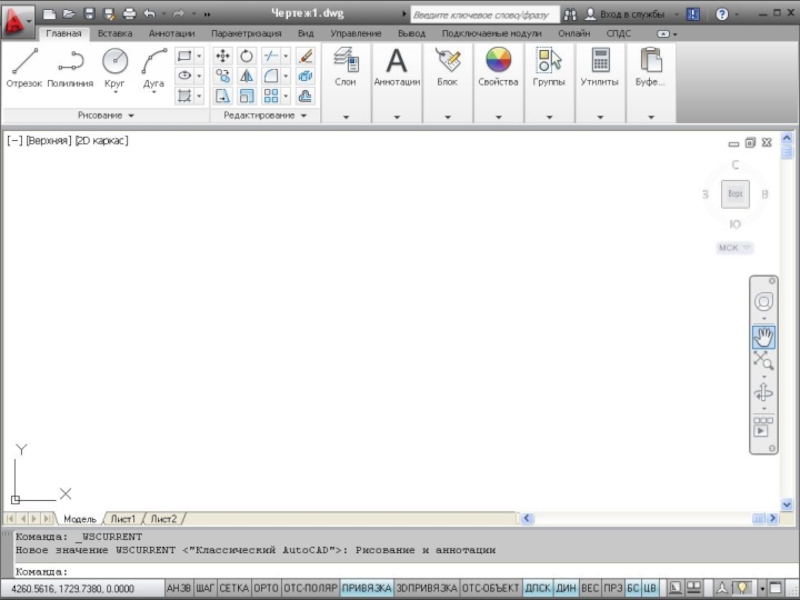Expand the Редактирование panel dropdown
Viewport: 800px width, 600px height.
265,115
